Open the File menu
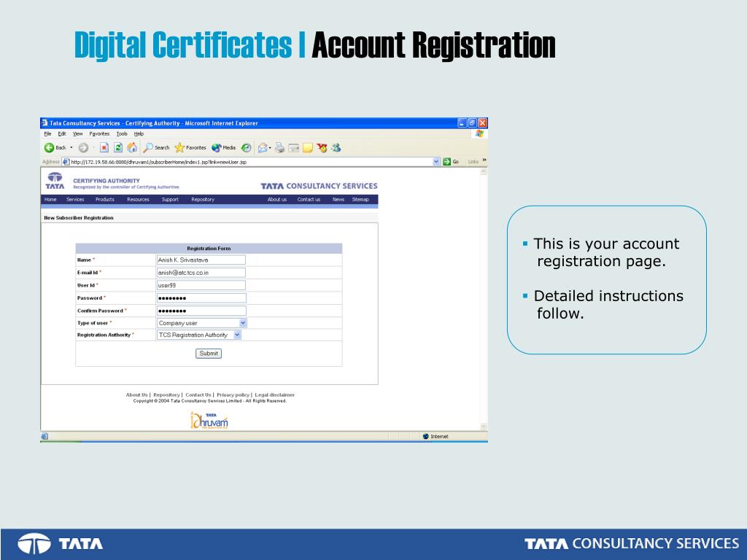 (47, 134)
